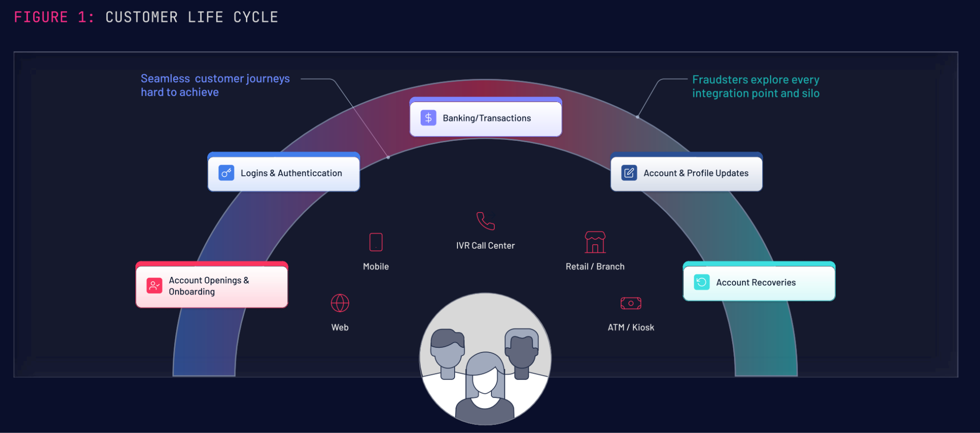Select the phone icon above IVR Call Center
The image size is (980, 433).
(x=486, y=221)
